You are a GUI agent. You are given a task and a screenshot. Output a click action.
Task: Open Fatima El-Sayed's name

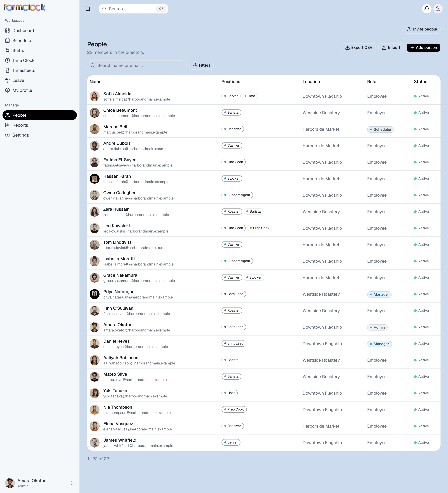pyautogui.click(x=120, y=160)
